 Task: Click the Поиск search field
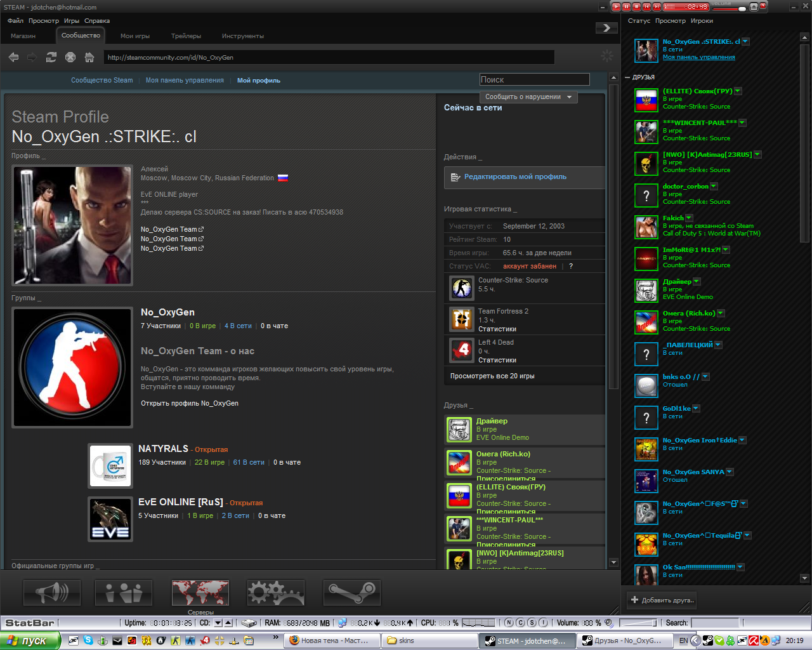pos(535,79)
